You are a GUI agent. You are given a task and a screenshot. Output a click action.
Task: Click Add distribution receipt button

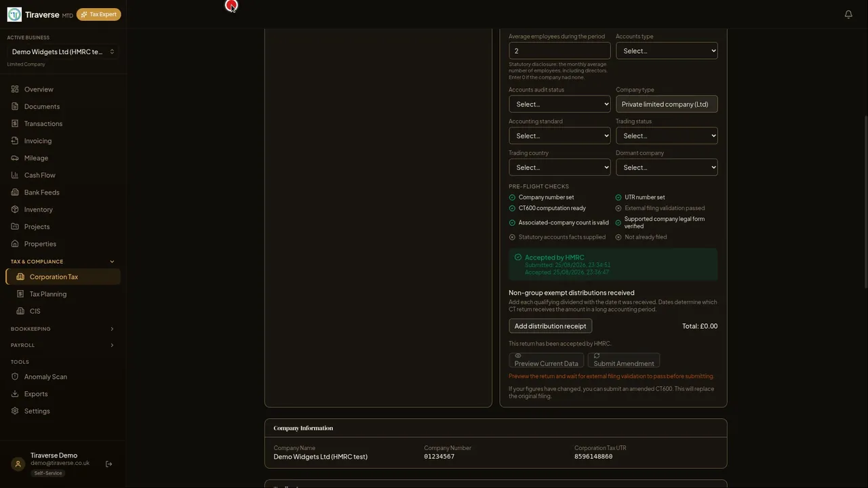click(x=550, y=326)
